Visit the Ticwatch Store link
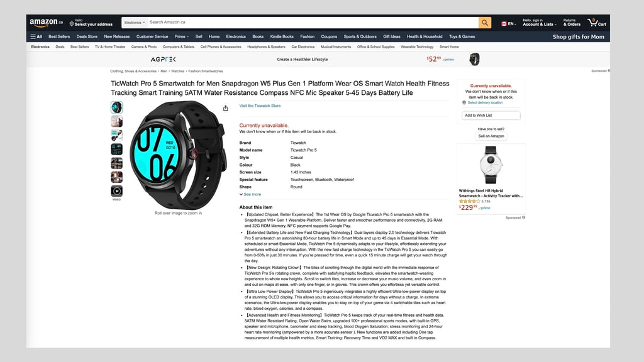Screen dimensions: 644x362 click(x=260, y=106)
